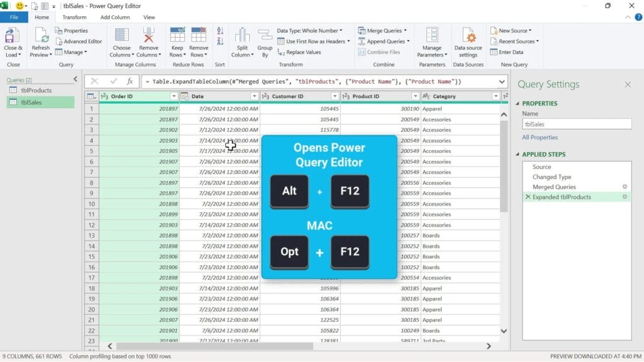Collapse the Queries pane
The width and height of the screenshot is (644, 362).
[x=75, y=79]
